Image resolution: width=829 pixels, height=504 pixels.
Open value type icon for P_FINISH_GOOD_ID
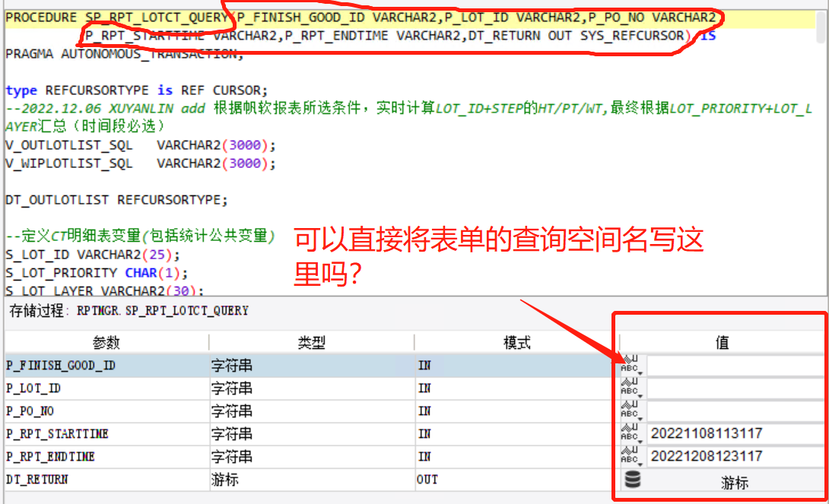tap(631, 365)
